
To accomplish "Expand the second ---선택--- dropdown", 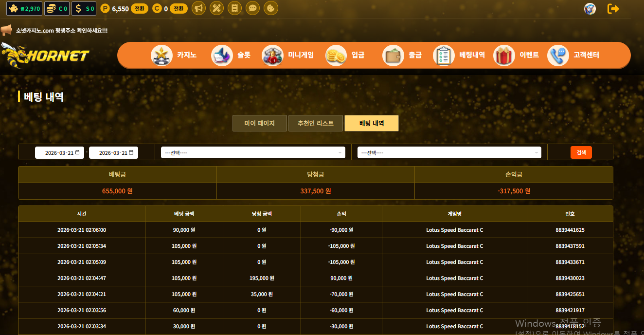I will click(449, 152).
